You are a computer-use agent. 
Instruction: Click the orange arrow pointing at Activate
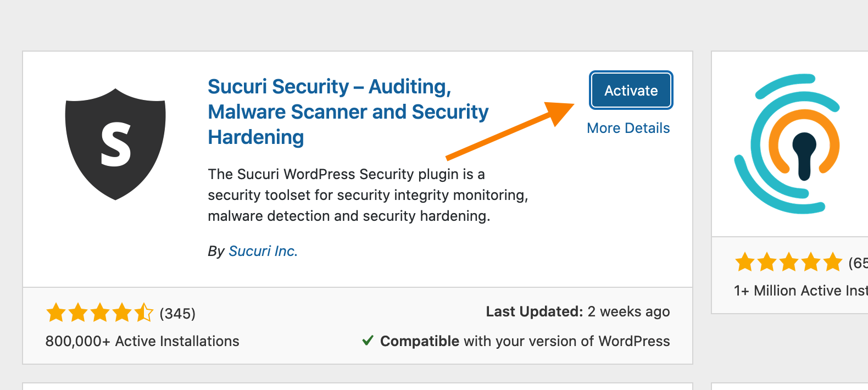(510, 131)
